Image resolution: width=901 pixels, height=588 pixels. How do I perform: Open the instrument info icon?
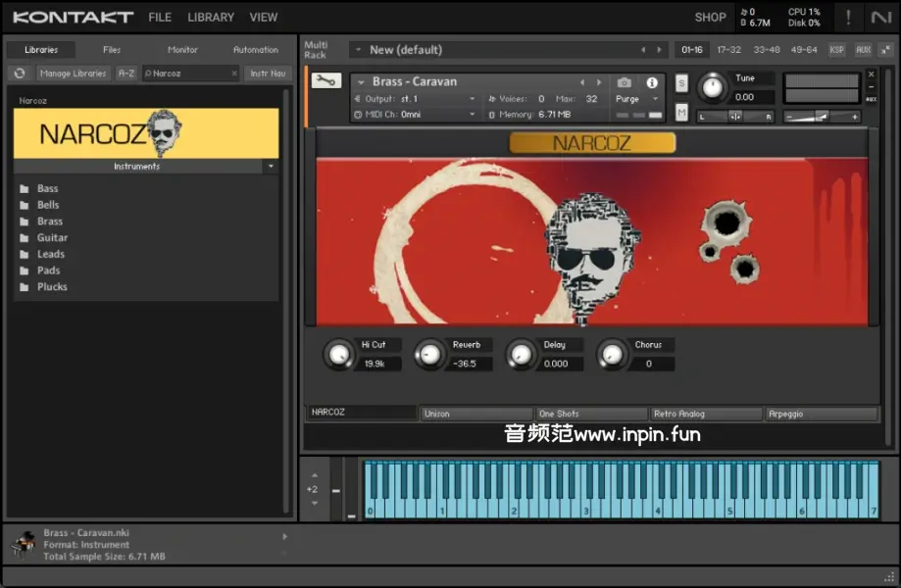652,82
